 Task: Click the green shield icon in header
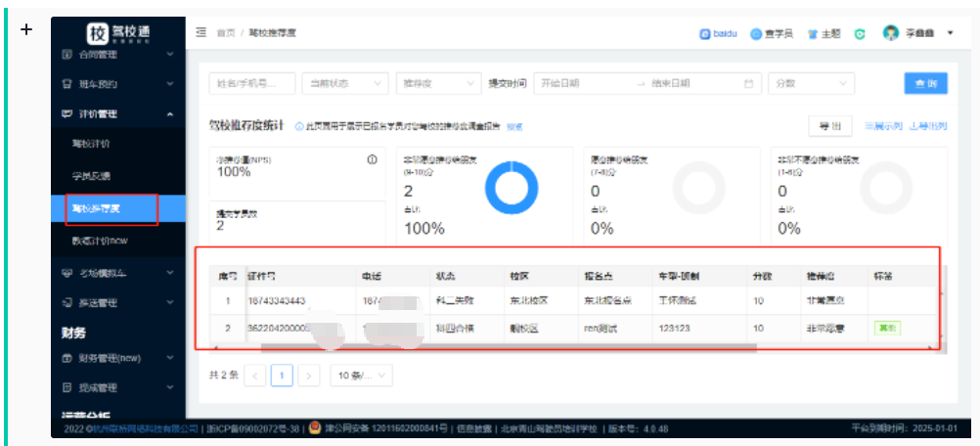click(860, 34)
